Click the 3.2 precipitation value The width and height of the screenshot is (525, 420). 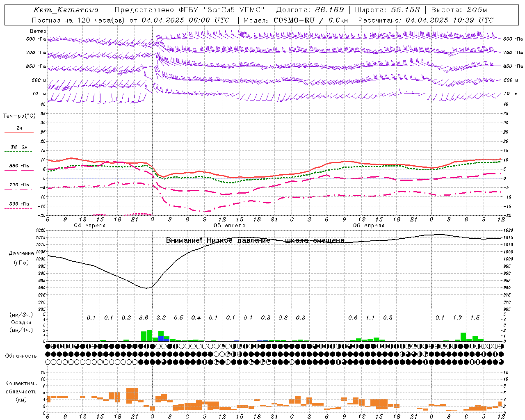161,318
